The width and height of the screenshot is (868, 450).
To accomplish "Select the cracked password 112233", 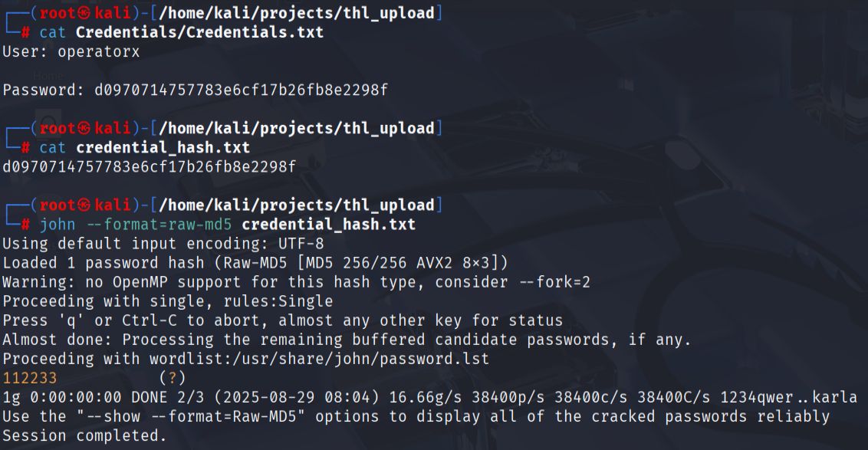I will (x=30, y=378).
